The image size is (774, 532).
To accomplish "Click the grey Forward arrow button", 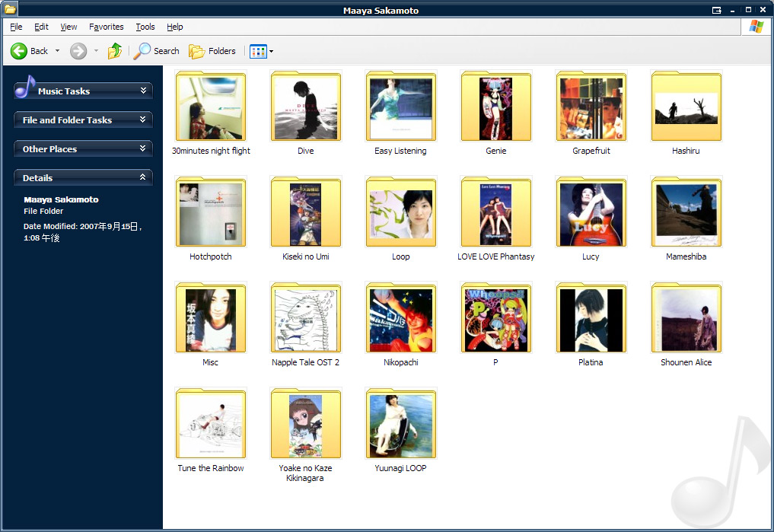I will point(78,51).
